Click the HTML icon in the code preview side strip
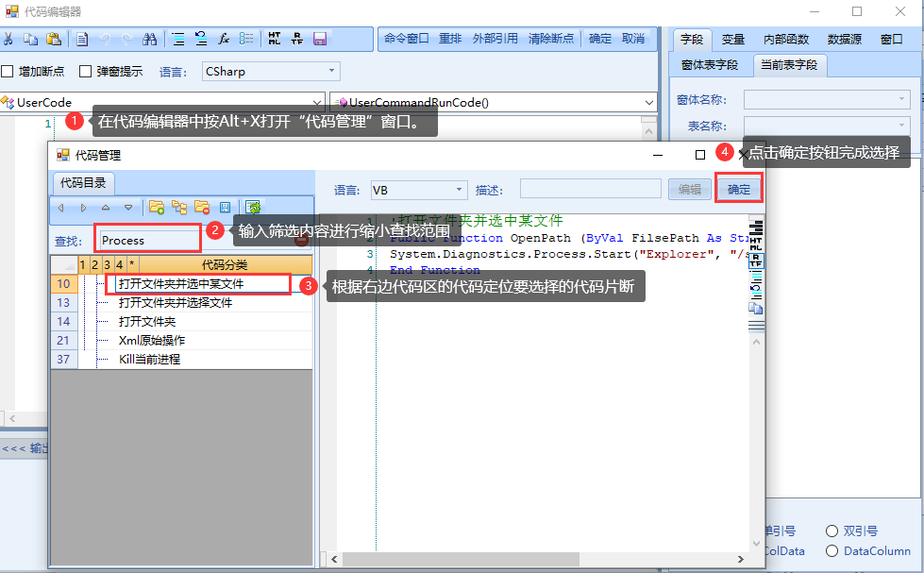This screenshot has width=924, height=573. (756, 243)
